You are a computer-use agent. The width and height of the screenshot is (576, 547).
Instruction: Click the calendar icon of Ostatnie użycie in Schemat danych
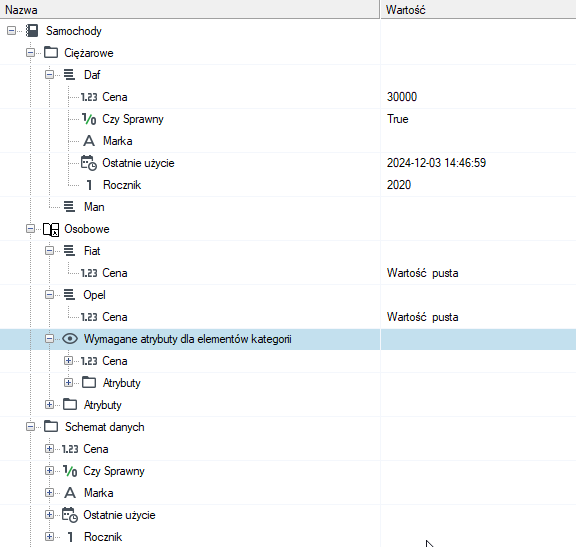click(x=70, y=515)
